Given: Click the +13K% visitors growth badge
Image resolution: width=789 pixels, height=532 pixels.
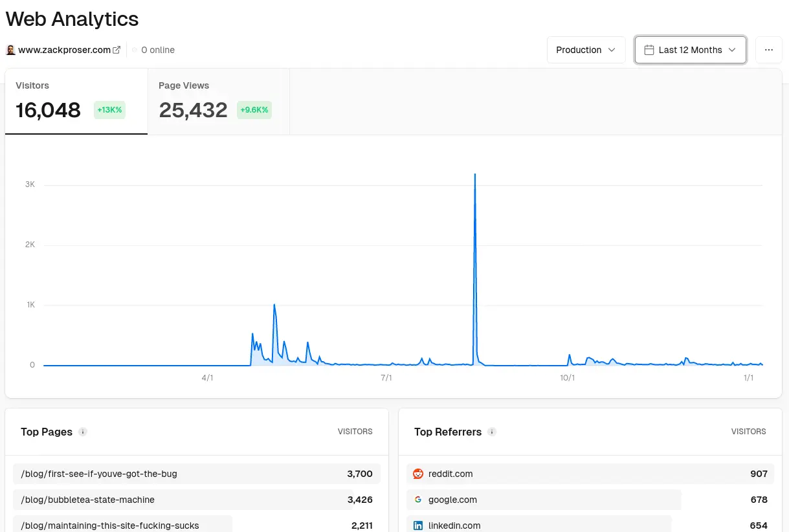Looking at the screenshot, I should coord(109,110).
